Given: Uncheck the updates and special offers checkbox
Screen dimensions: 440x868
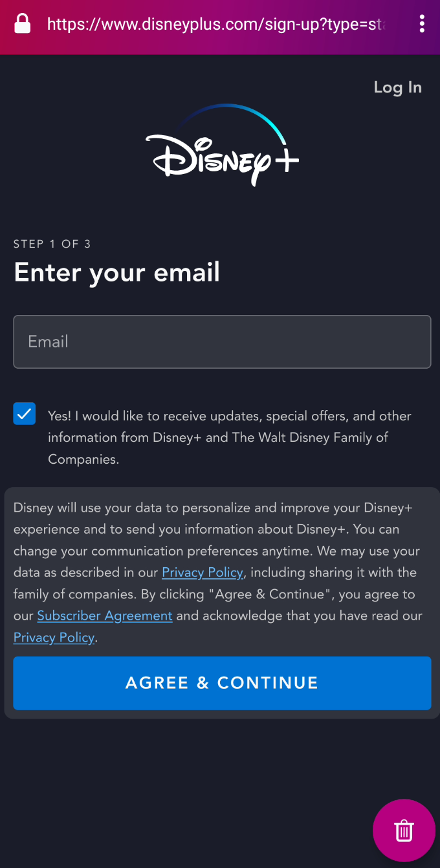Looking at the screenshot, I should 24,413.
